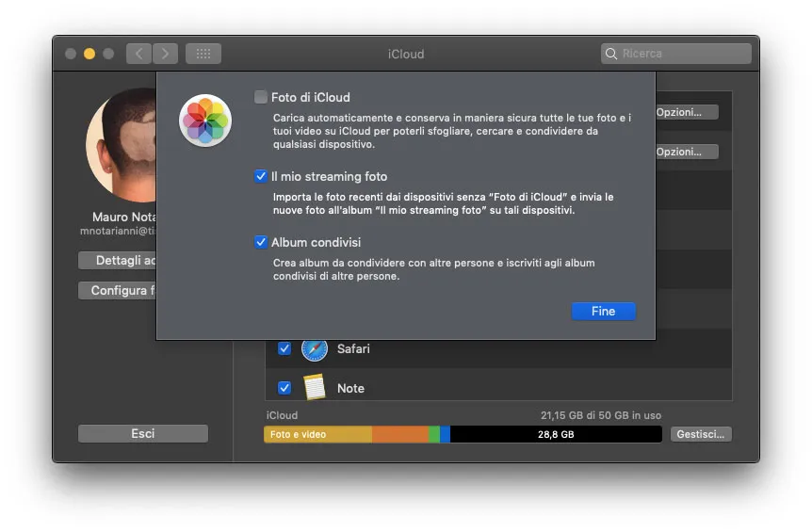Viewport: 812px width, 532px height.
Task: Click the Foto e video storage segment
Action: 317,434
